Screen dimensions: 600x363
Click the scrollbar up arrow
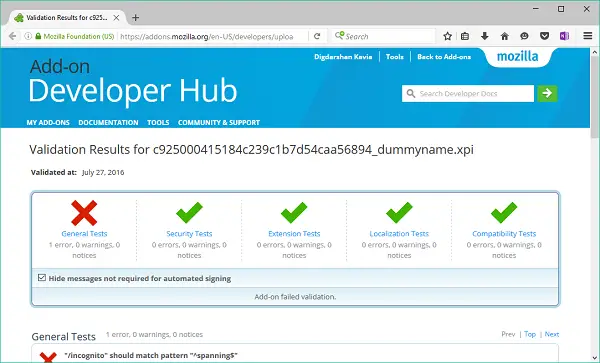[x=595, y=52]
